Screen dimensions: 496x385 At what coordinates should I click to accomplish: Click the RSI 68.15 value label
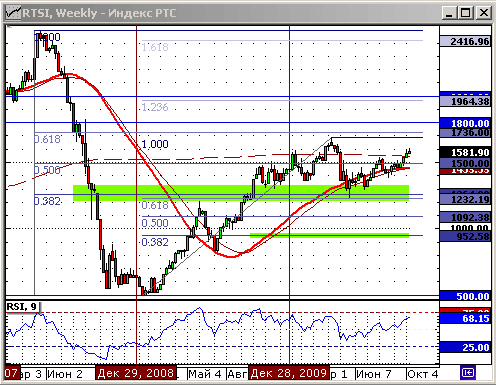coord(465,318)
